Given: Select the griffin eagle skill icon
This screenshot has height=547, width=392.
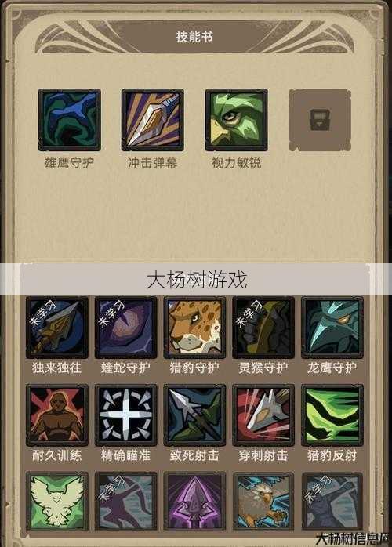Looking at the screenshot, I should coord(263,502).
